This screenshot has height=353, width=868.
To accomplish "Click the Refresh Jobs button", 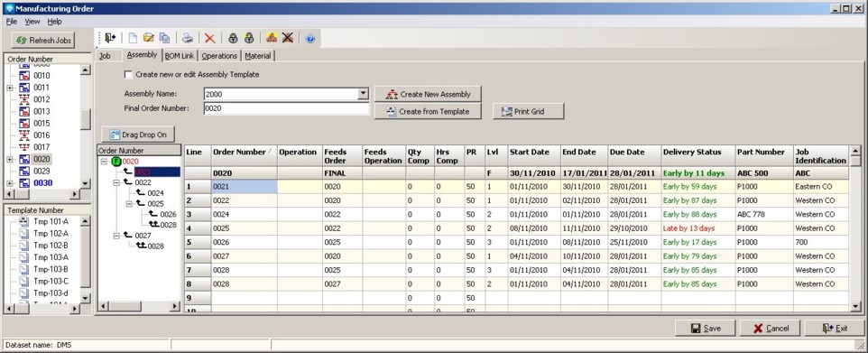I will (x=43, y=40).
